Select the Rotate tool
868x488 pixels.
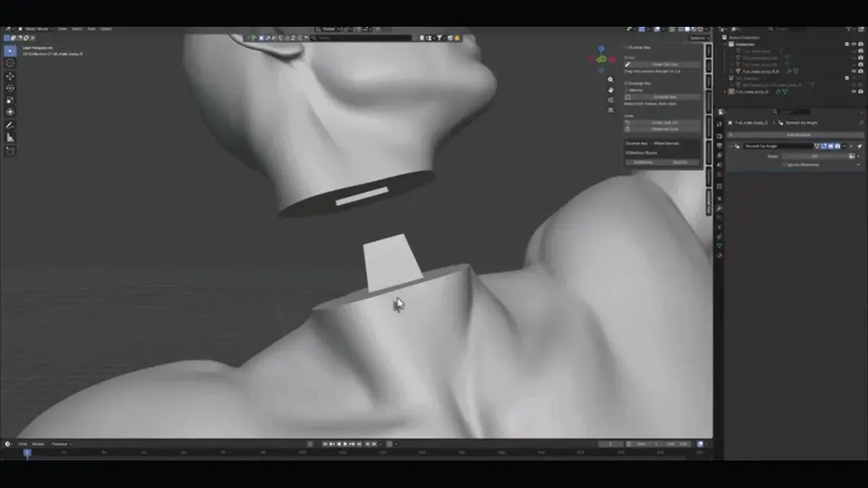10,88
